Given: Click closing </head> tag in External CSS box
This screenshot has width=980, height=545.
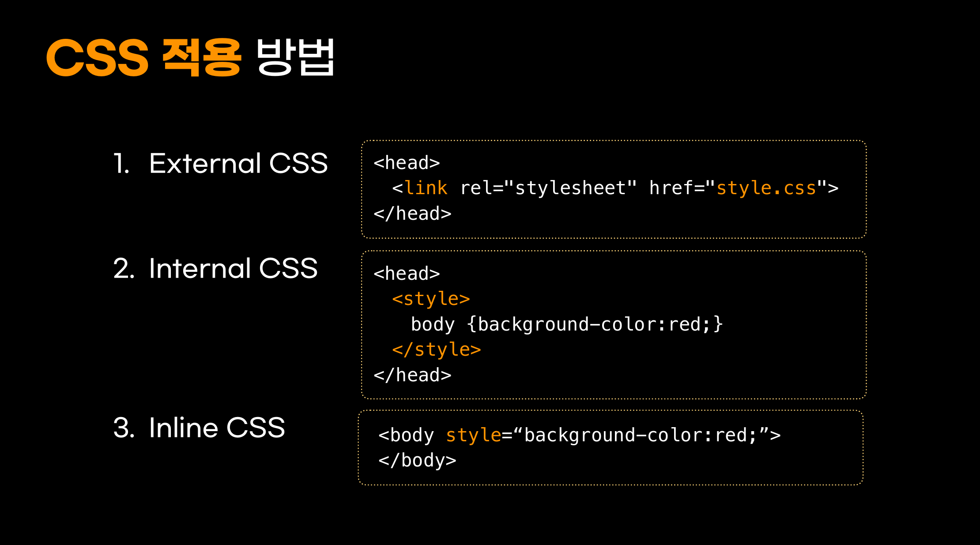Looking at the screenshot, I should [x=412, y=214].
